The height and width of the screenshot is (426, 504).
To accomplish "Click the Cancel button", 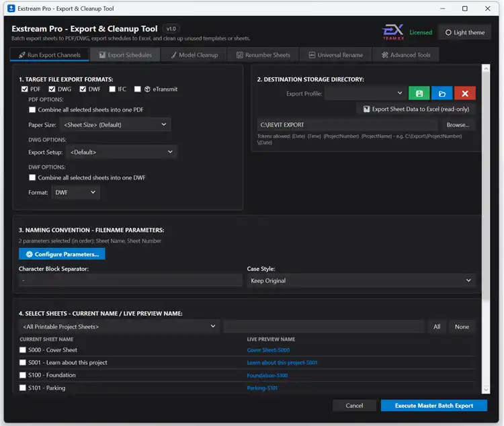I will [354, 405].
